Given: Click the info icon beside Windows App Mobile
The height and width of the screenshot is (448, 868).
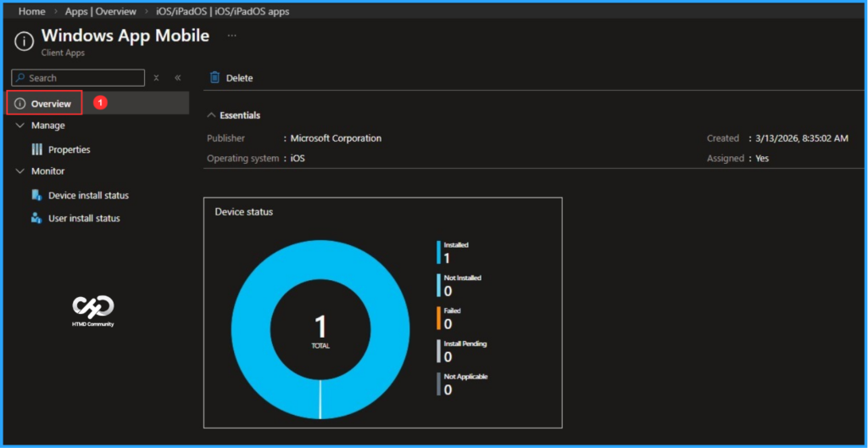Looking at the screenshot, I should pos(24,42).
